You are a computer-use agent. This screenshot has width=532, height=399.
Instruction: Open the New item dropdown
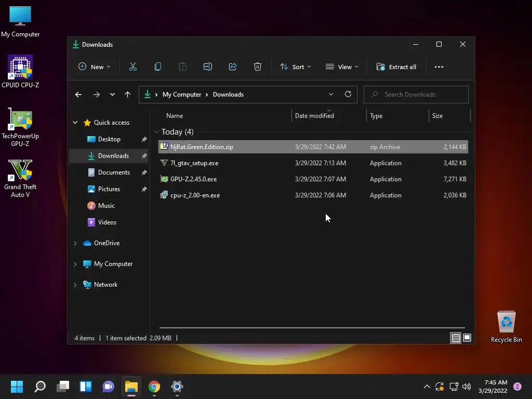tap(95, 67)
